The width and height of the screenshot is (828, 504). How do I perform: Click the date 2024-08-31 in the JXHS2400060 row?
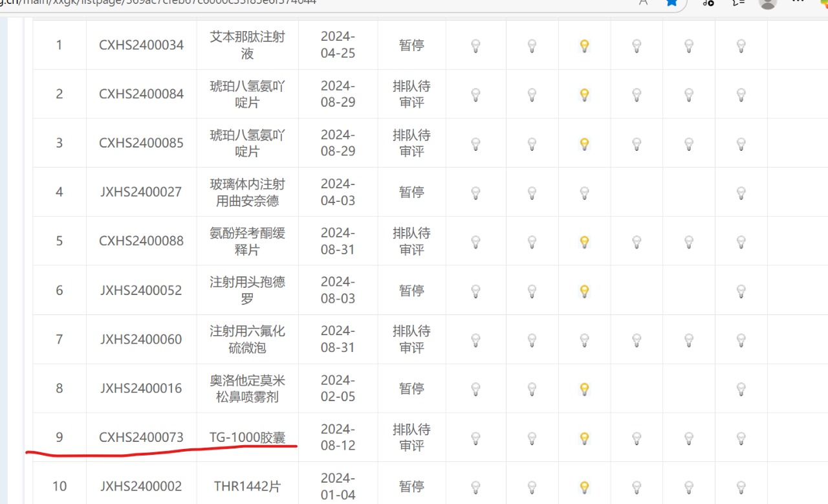(338, 339)
